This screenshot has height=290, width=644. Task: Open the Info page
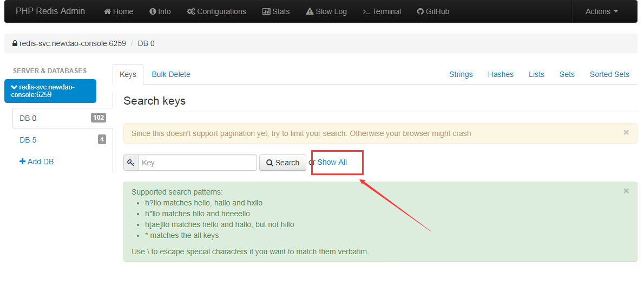(160, 11)
